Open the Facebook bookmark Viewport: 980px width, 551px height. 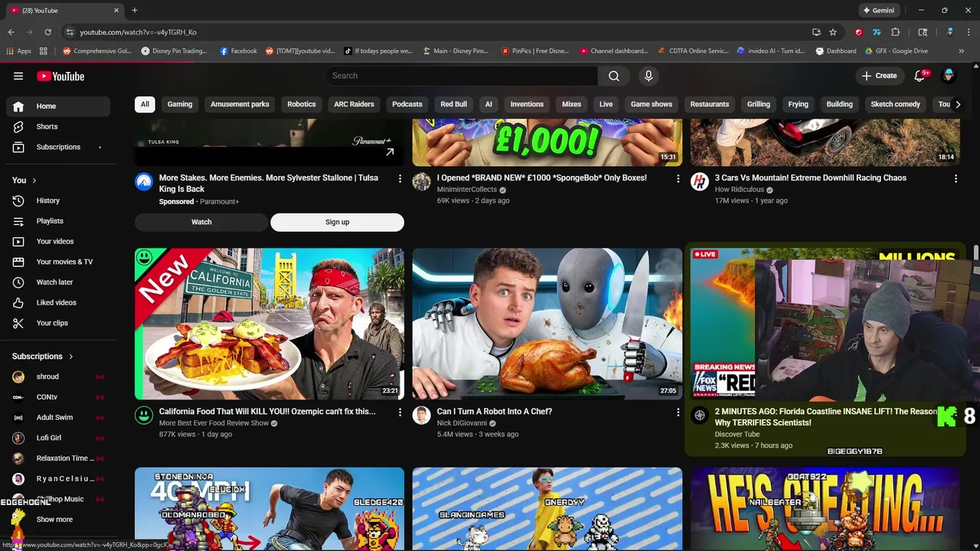(x=238, y=51)
